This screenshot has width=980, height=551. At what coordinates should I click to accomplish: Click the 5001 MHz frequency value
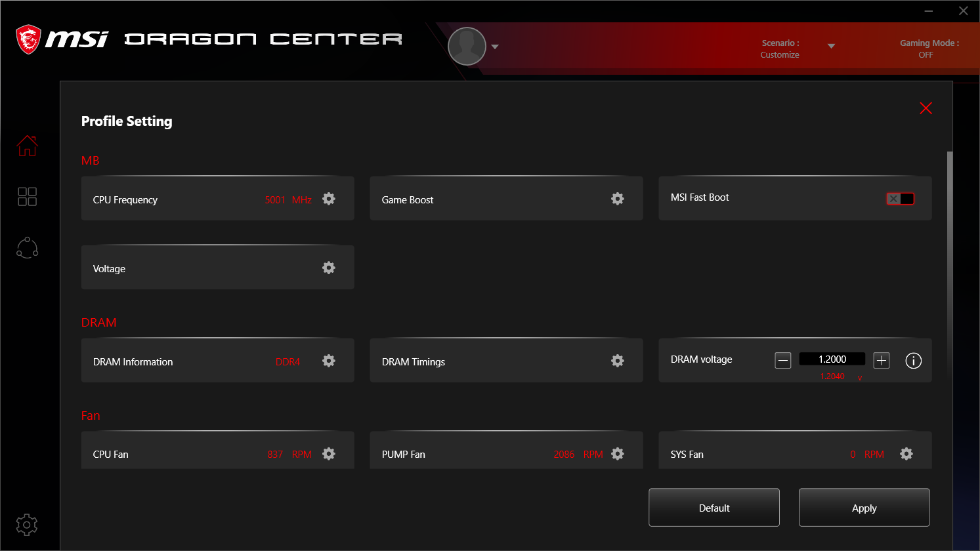288,200
